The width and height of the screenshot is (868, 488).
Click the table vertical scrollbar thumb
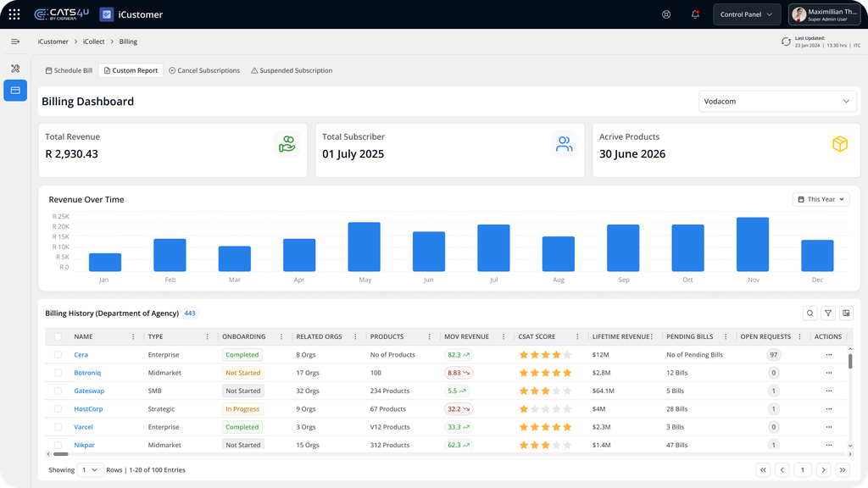pyautogui.click(x=850, y=361)
